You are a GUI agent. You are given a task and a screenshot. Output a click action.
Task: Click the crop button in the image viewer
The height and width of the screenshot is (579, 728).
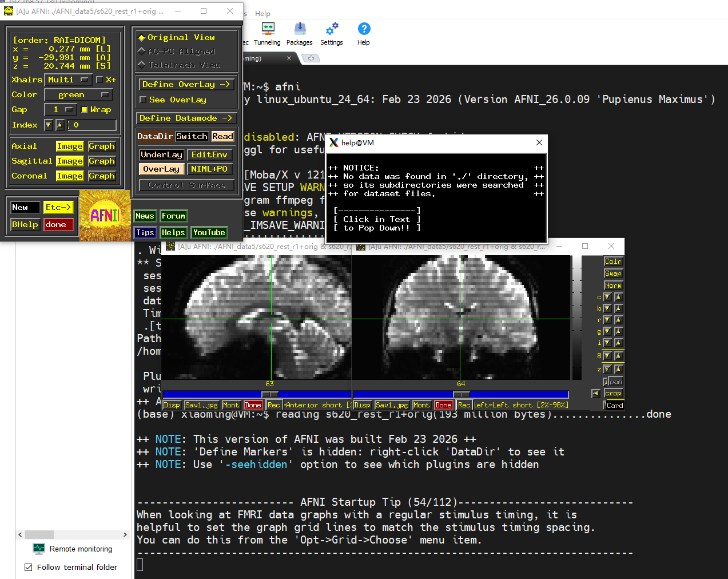point(613,394)
